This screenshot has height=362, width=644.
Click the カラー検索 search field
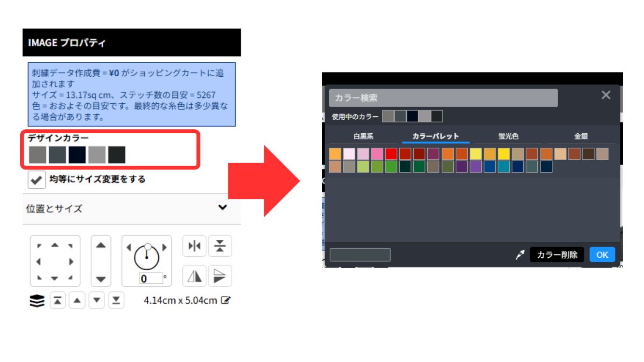(443, 98)
